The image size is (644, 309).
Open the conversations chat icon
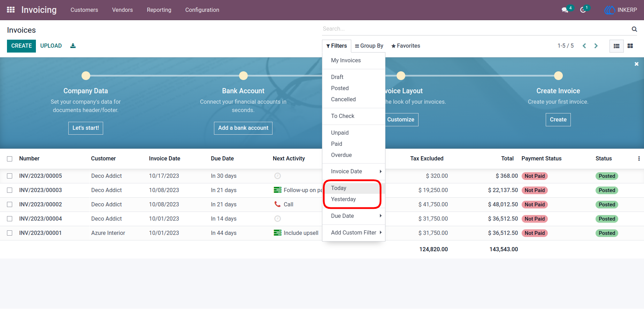(565, 10)
